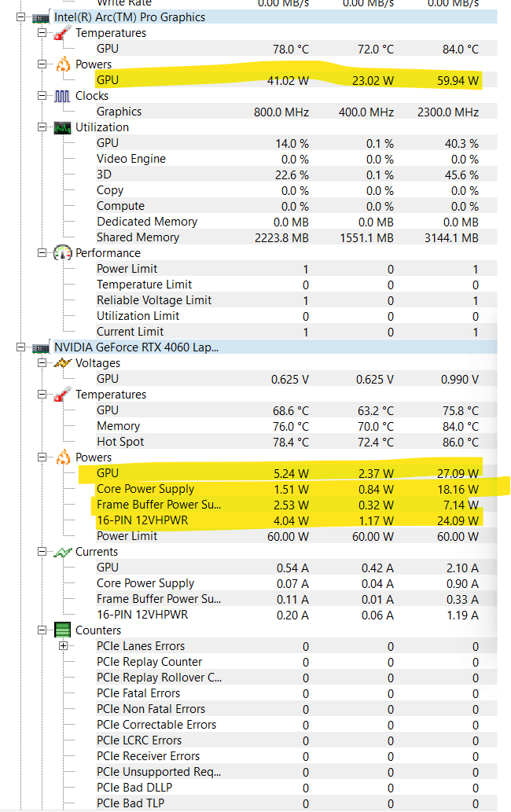This screenshot has width=511, height=812.
Task: Select the Shared Memory row
Action: coord(138,237)
